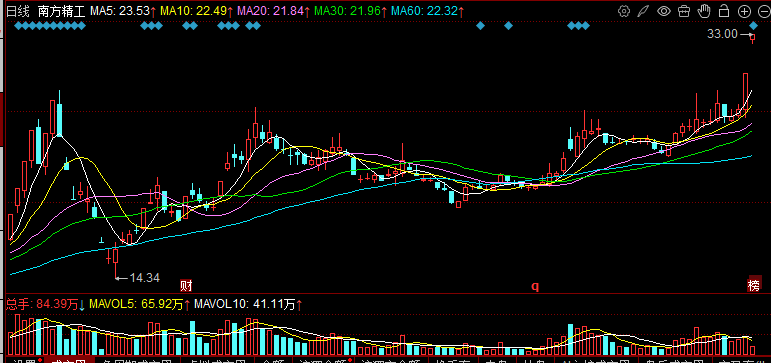The image size is (771, 363).
Task: Toggle the unlock padlock icon
Action: tap(724, 11)
